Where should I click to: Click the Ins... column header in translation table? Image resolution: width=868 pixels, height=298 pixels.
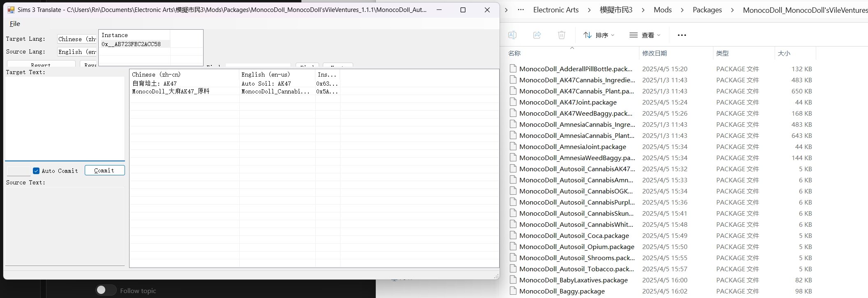tap(328, 74)
